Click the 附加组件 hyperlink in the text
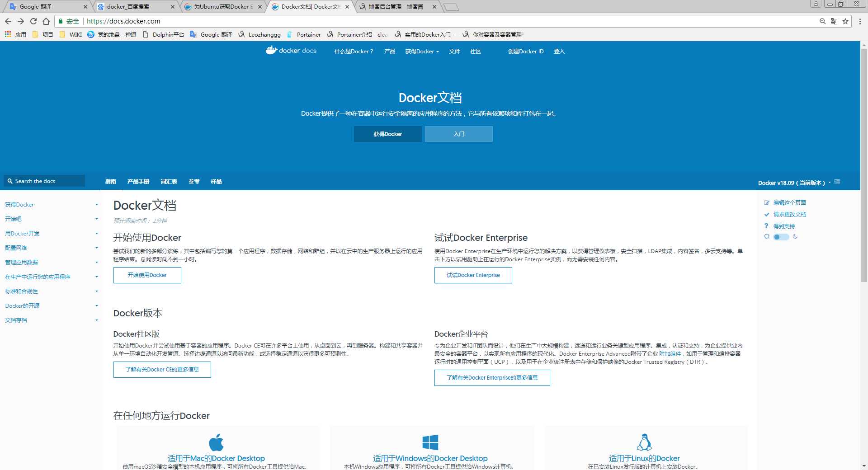The width and height of the screenshot is (868, 470). [x=670, y=354]
